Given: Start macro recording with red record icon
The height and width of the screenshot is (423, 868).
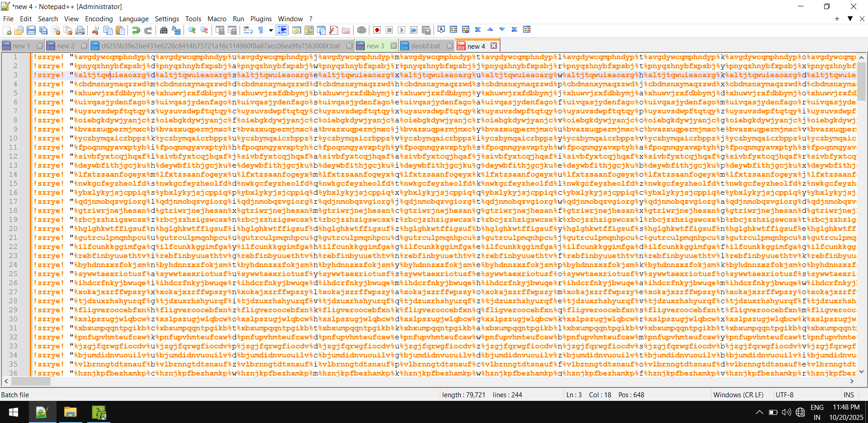Looking at the screenshot, I should point(377,30).
